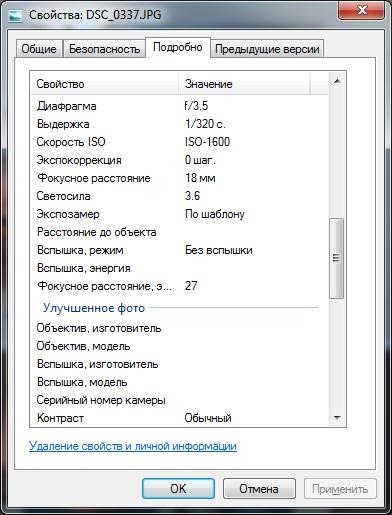Click the 1/320 с. value
Screen dimensions: 392x515
tap(205, 124)
